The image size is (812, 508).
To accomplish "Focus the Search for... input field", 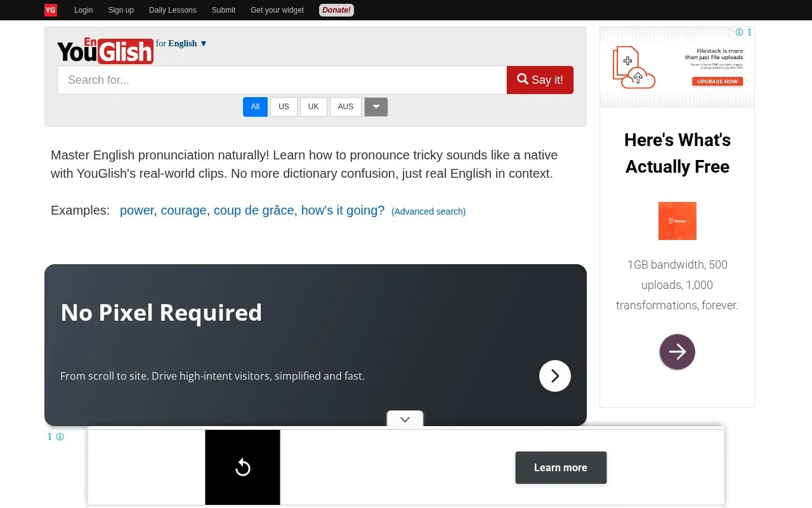I will click(x=282, y=80).
